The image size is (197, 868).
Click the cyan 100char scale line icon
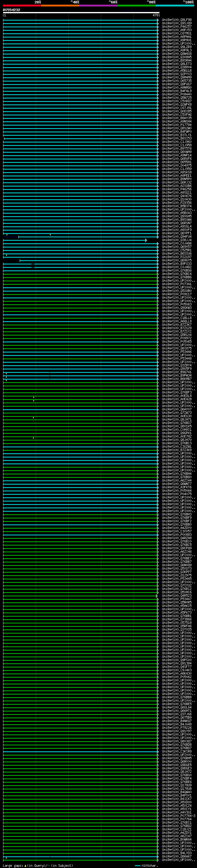[x=137, y=865]
